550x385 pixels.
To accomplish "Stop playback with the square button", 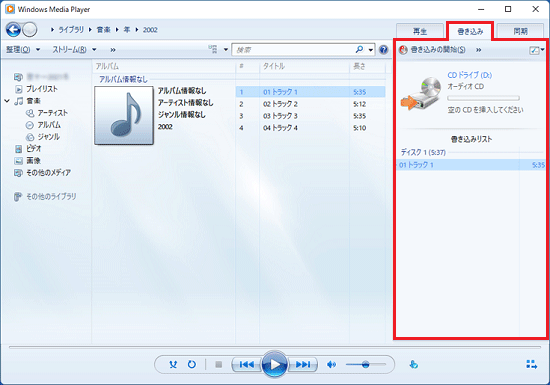I will point(219,365).
